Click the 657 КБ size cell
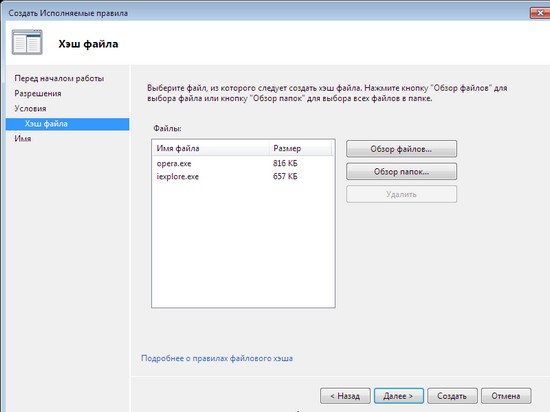Viewport: 550px width, 412px height. (285, 176)
